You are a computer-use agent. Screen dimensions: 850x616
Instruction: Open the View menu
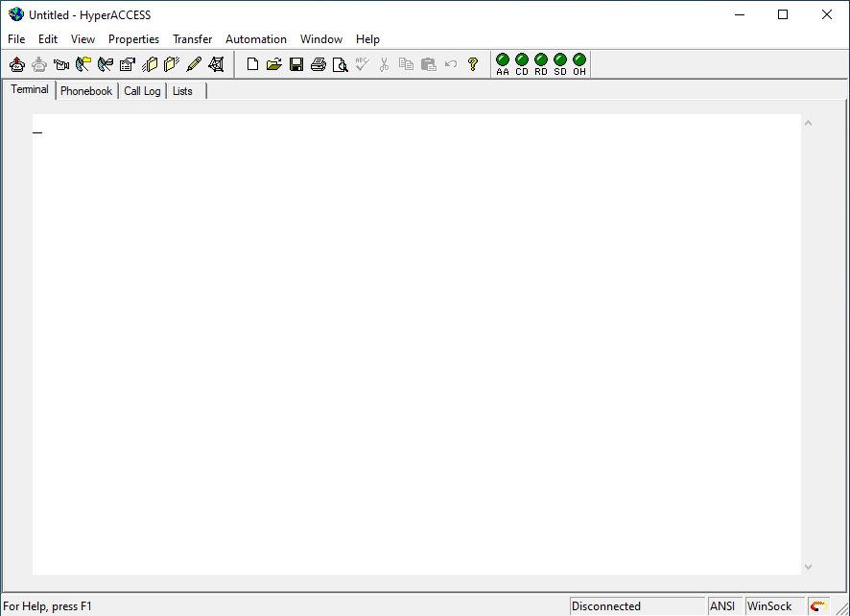pos(83,39)
